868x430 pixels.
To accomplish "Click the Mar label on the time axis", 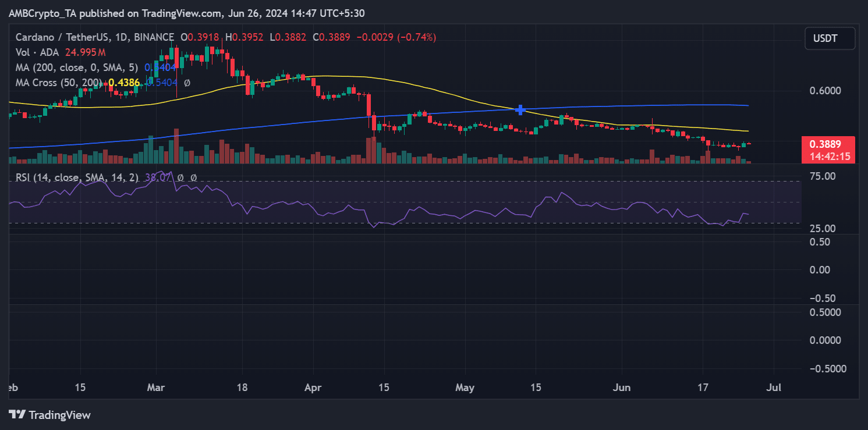I will click(157, 387).
